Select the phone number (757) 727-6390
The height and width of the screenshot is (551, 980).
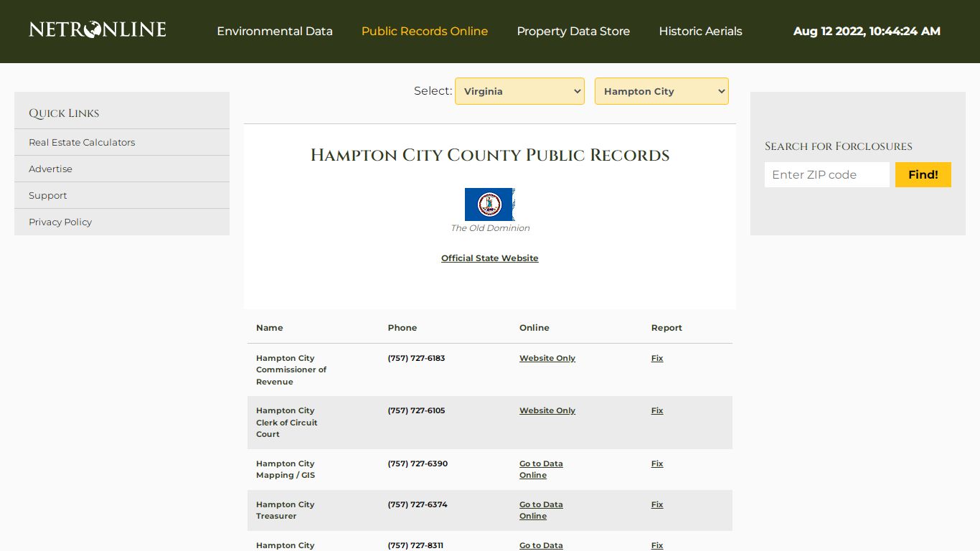[418, 463]
